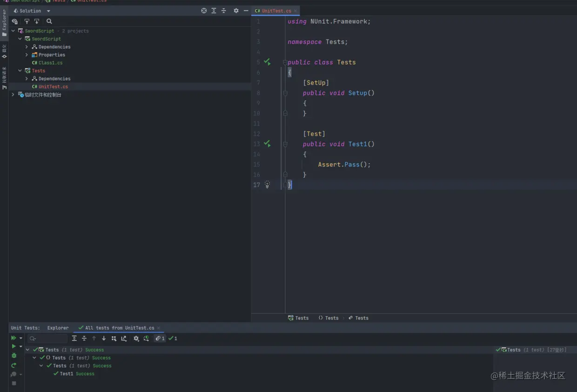This screenshot has width=577, height=392.
Task: Select Test1 Success result row
Action: (74, 374)
